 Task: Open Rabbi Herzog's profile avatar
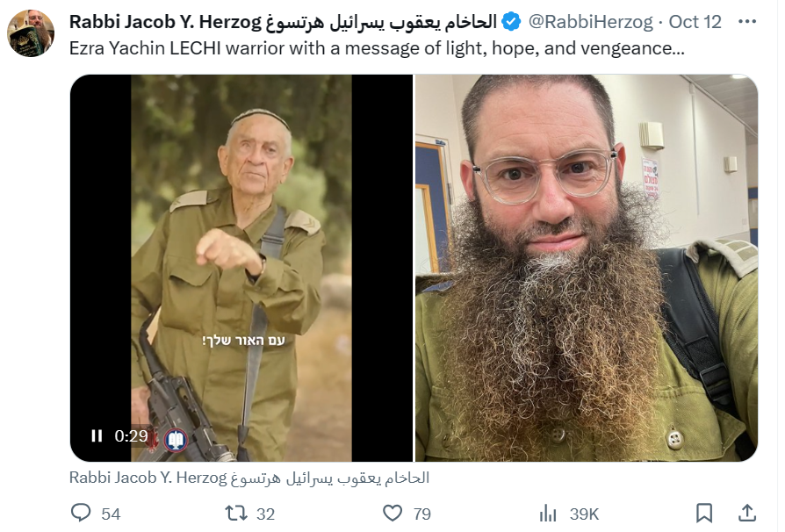[x=31, y=33]
